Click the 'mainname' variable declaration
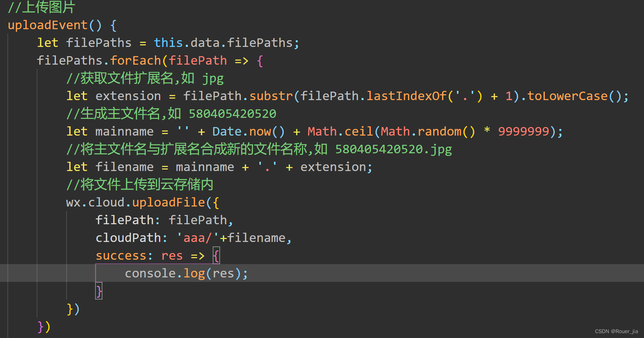The image size is (644, 338). click(124, 132)
